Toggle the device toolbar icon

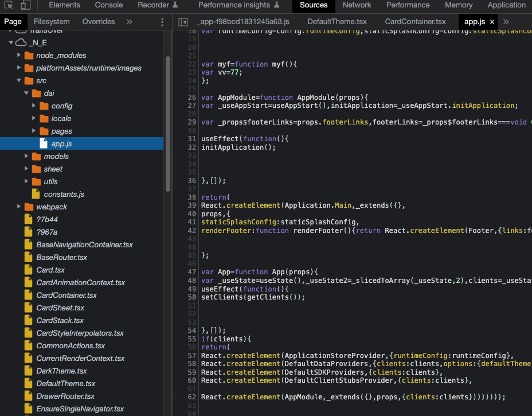[26, 5]
